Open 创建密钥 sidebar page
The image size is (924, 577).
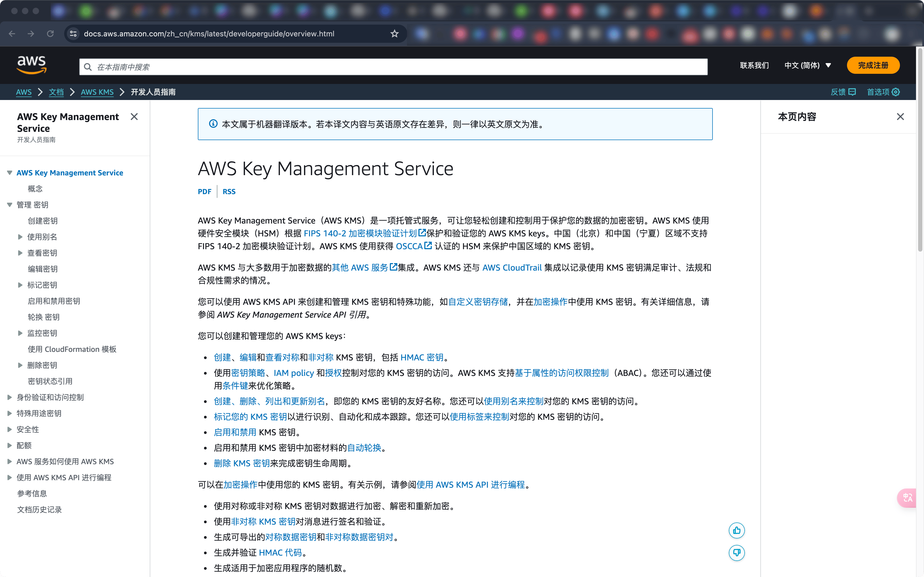[43, 221]
